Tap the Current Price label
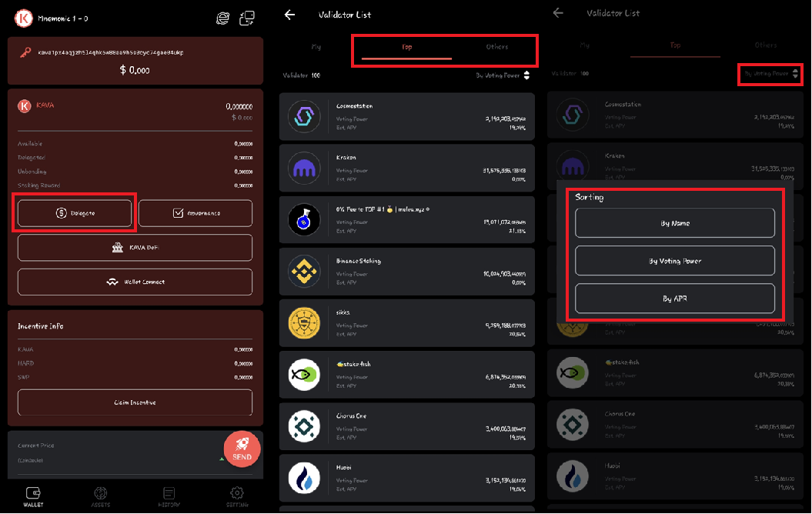 tap(35, 446)
